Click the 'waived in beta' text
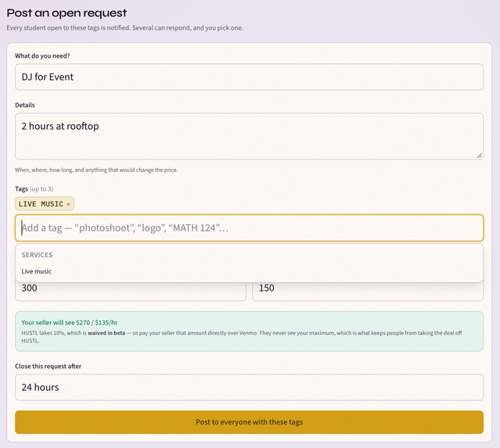This screenshot has height=448, width=500. click(106, 333)
